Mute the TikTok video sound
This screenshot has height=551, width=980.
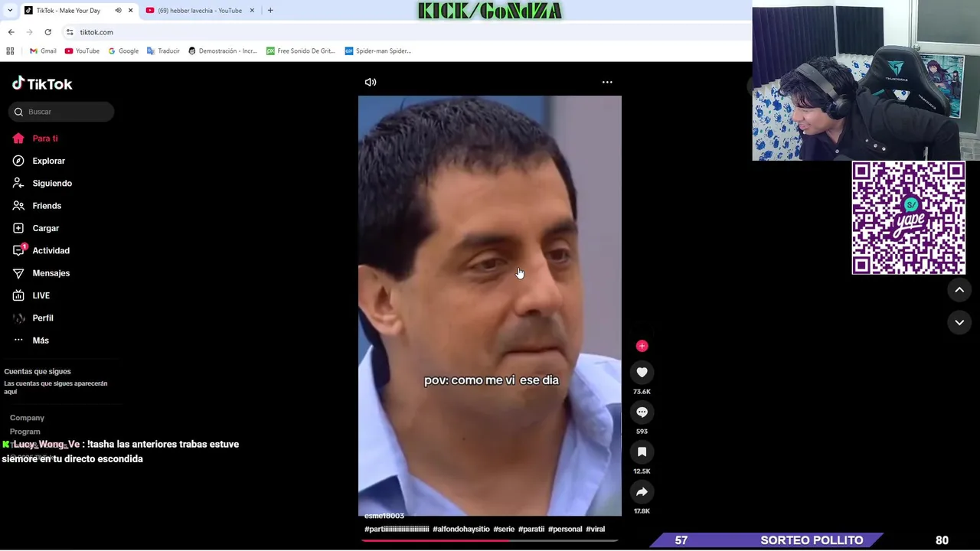pyautogui.click(x=371, y=82)
